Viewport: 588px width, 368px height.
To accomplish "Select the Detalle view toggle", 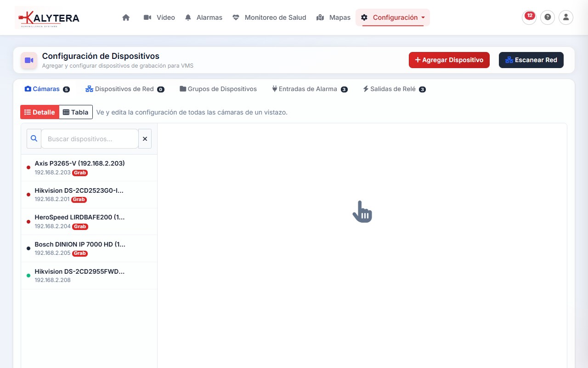I will tap(40, 112).
